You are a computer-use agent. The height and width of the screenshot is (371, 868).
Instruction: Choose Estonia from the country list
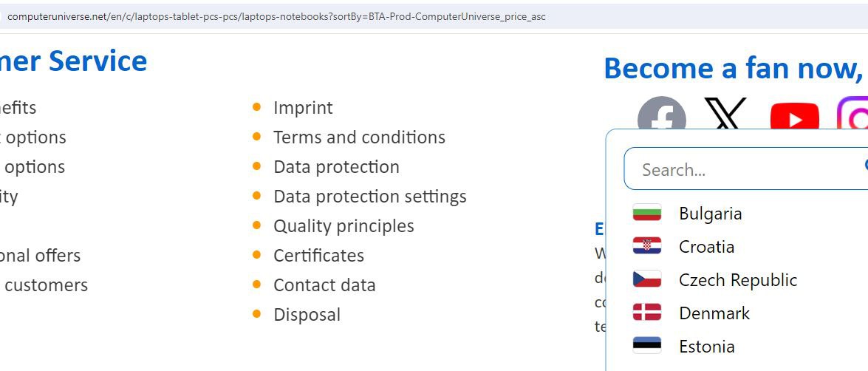706,347
